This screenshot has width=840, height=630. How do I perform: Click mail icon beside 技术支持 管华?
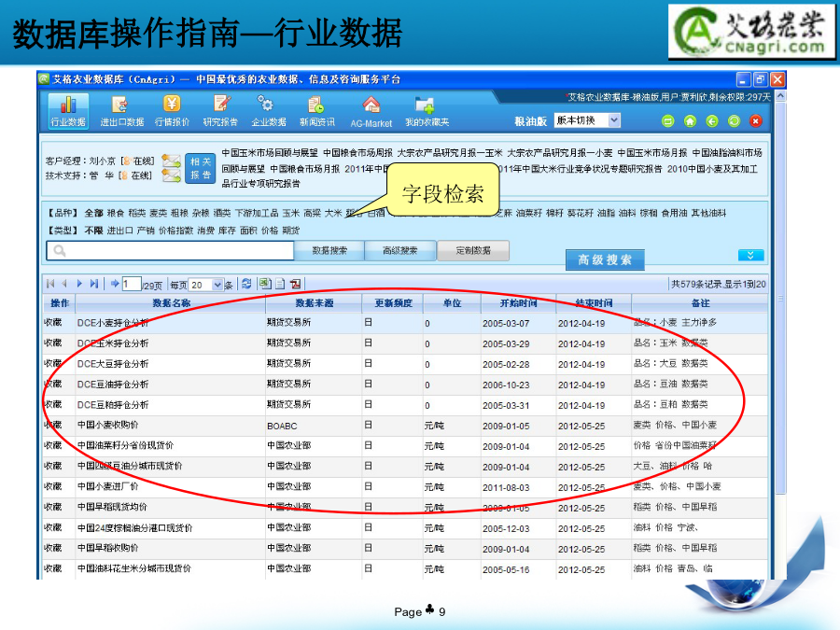tap(172, 175)
